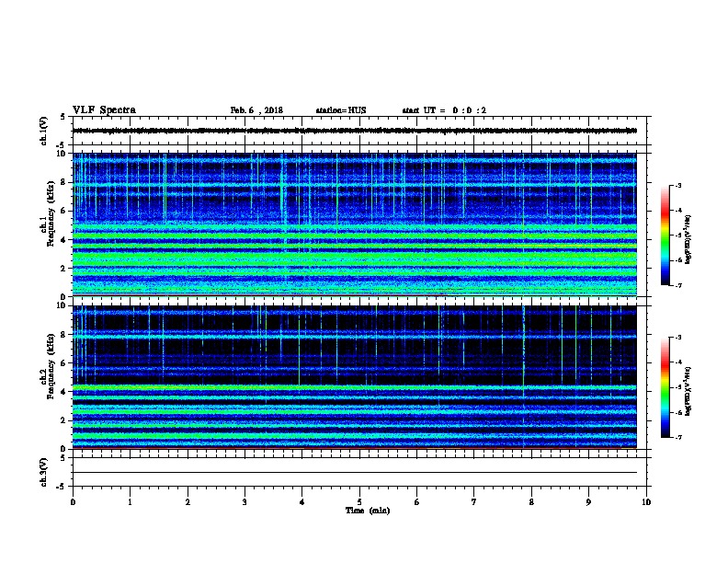Click the ch.1 color scale 'log(PSD)' unit label
This screenshot has height=563, width=728.
[x=688, y=239]
